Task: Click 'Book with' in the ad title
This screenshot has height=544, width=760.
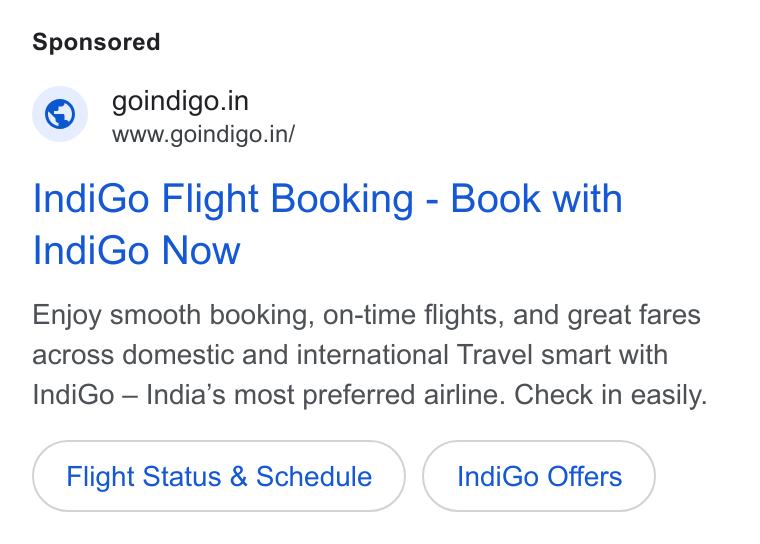Action: click(x=537, y=198)
